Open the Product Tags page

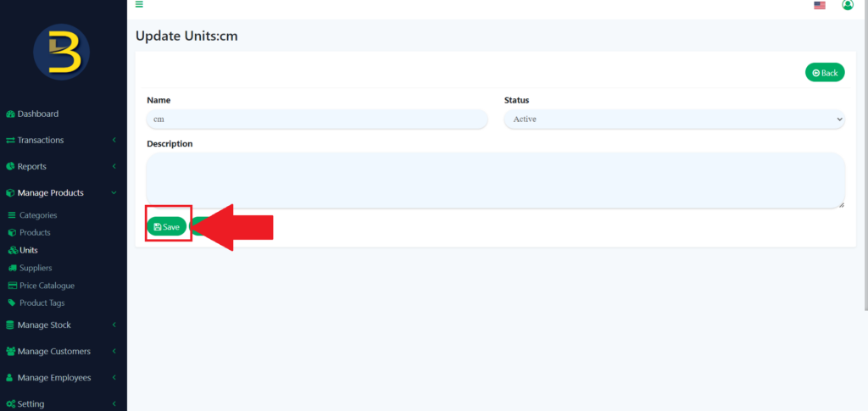click(42, 303)
